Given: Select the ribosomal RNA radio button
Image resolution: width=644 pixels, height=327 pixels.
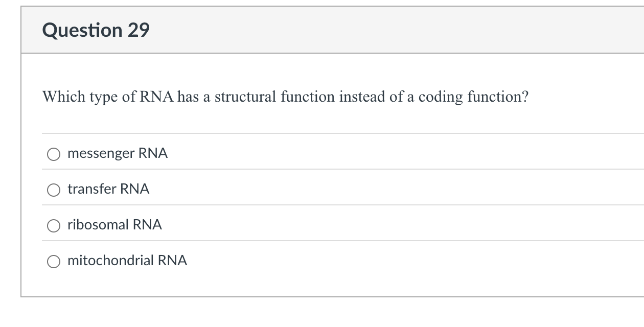Looking at the screenshot, I should pos(53,225).
